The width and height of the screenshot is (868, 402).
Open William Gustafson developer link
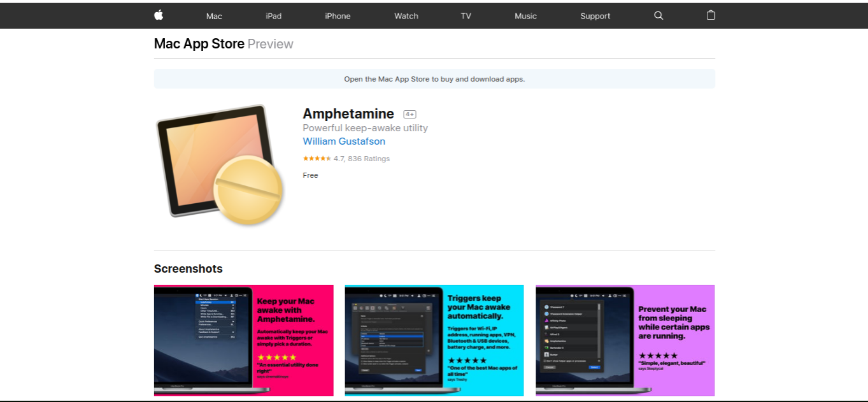[x=344, y=141]
